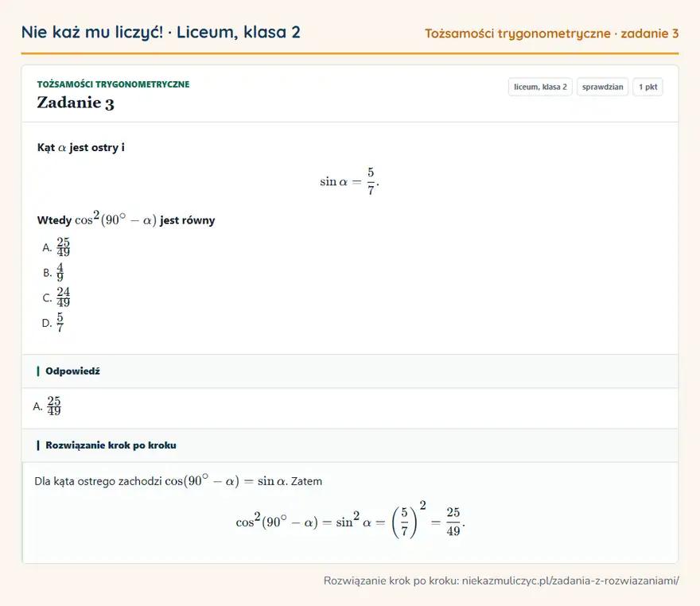This screenshot has height=606, width=700.
Task: Select answer option A. 25/49
Action: [x=56, y=247]
